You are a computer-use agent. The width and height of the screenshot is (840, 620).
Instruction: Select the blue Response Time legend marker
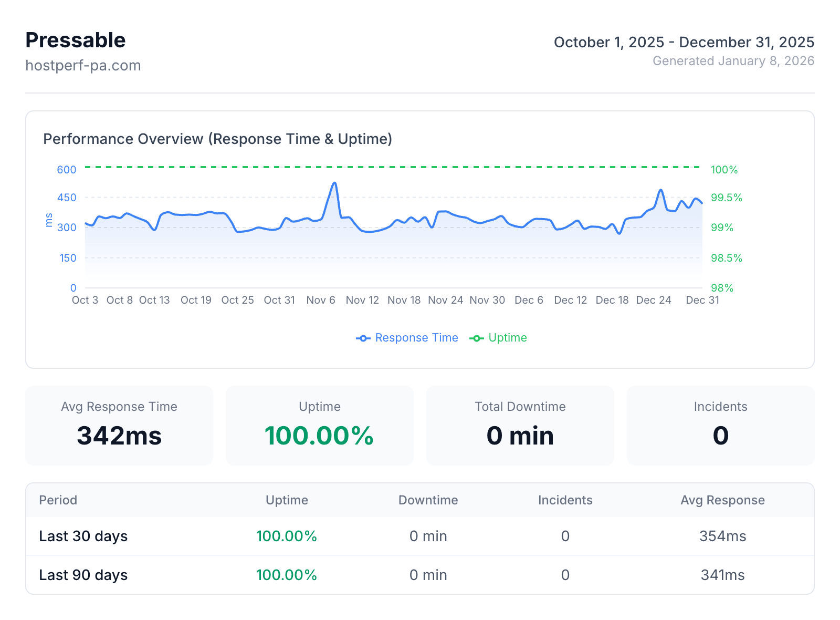pos(363,338)
